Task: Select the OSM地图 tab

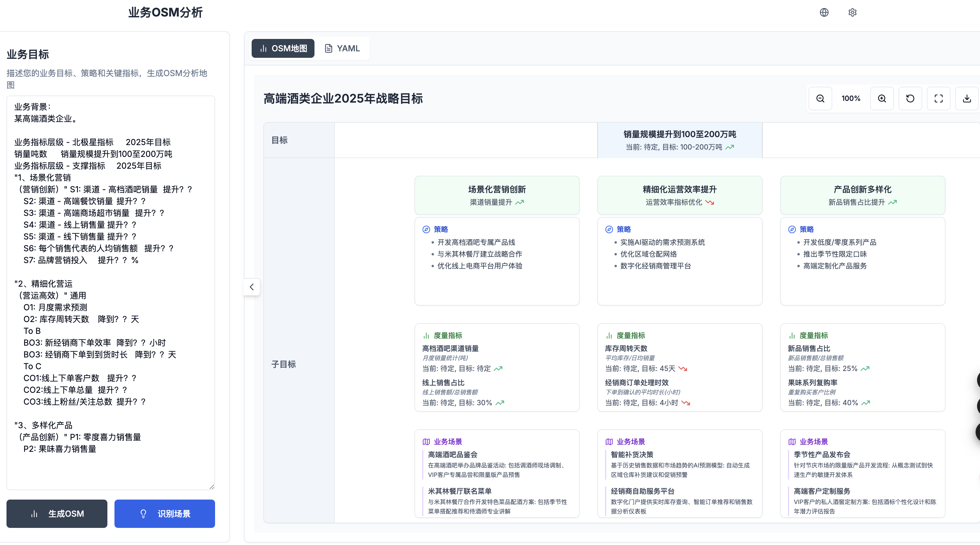Action: [x=283, y=48]
